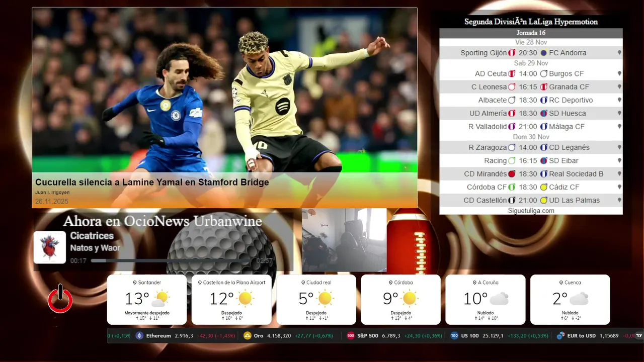This screenshot has height=362, width=644.
Task: Click the Oro price 4.158,320
Action: click(279, 336)
